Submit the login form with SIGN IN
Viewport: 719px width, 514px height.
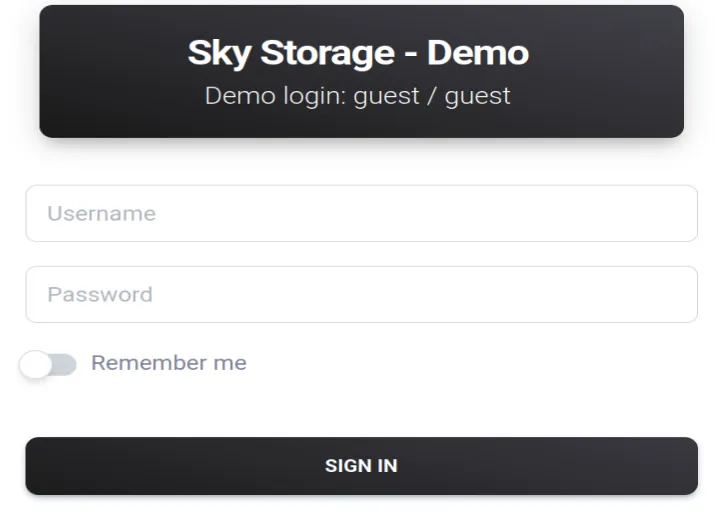(x=360, y=466)
